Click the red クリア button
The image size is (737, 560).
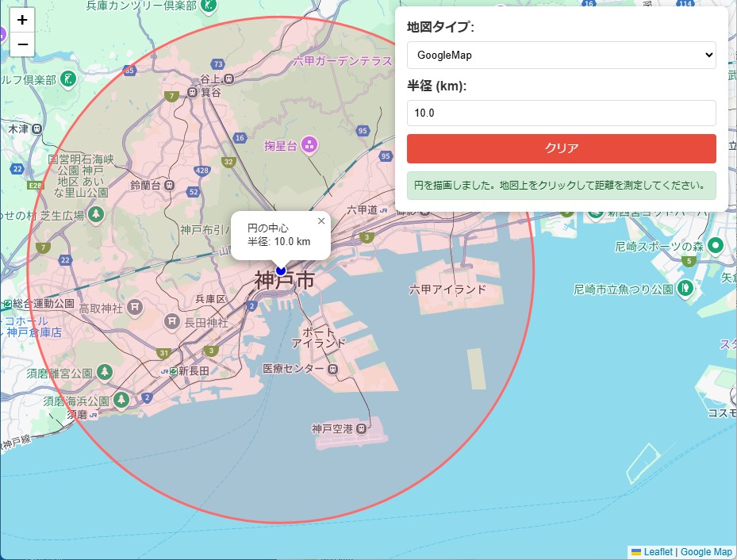pyautogui.click(x=561, y=148)
